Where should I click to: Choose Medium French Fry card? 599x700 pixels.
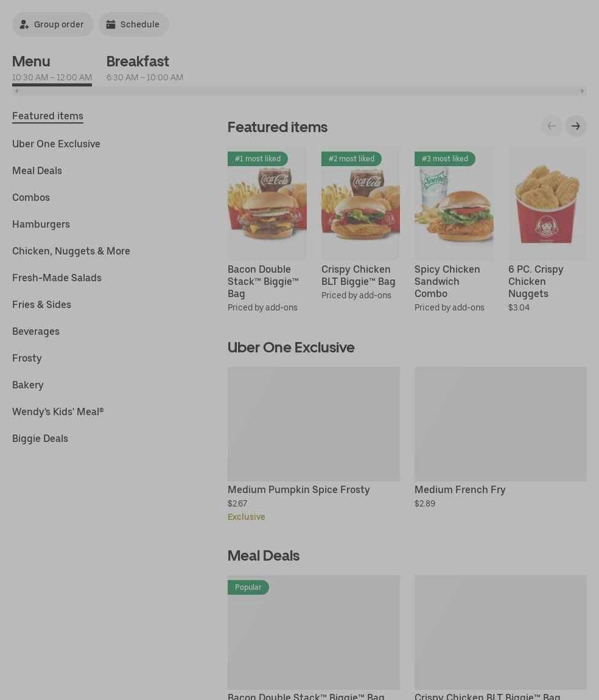[x=500, y=438]
